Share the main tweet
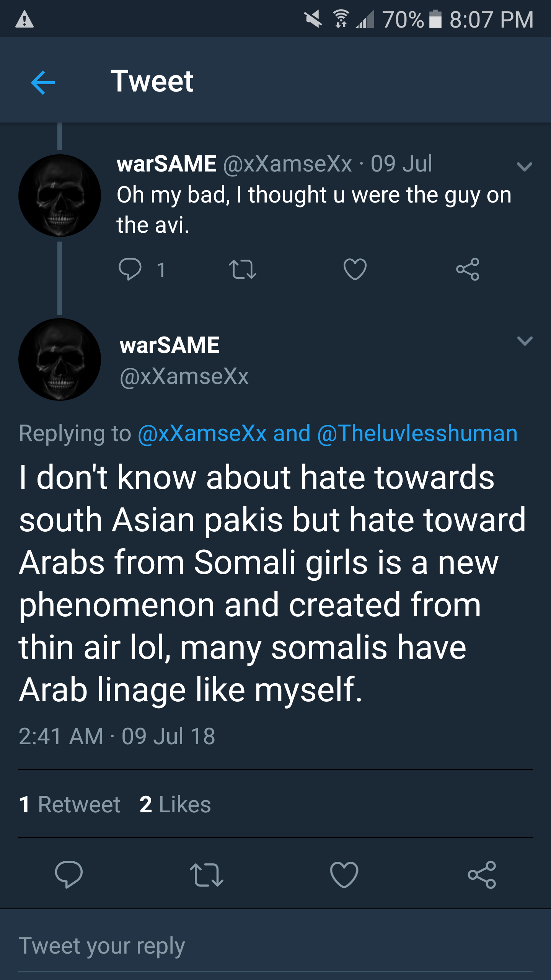The image size is (551, 980). (482, 874)
